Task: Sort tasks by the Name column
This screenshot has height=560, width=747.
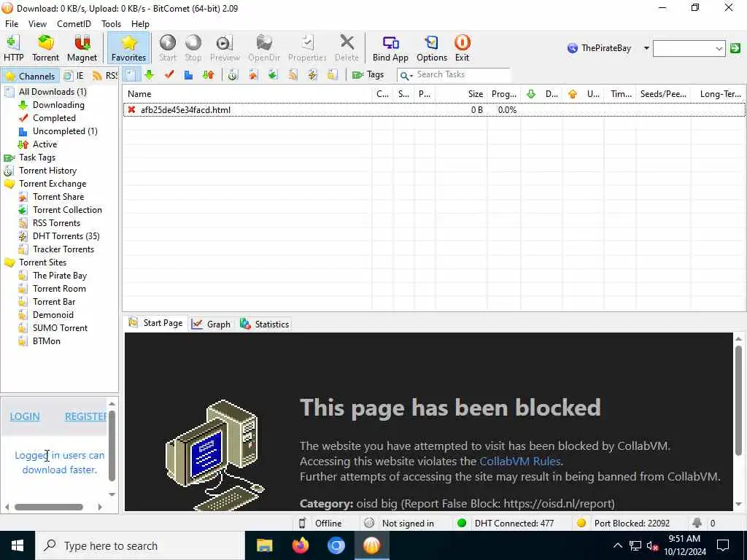Action: point(247,94)
